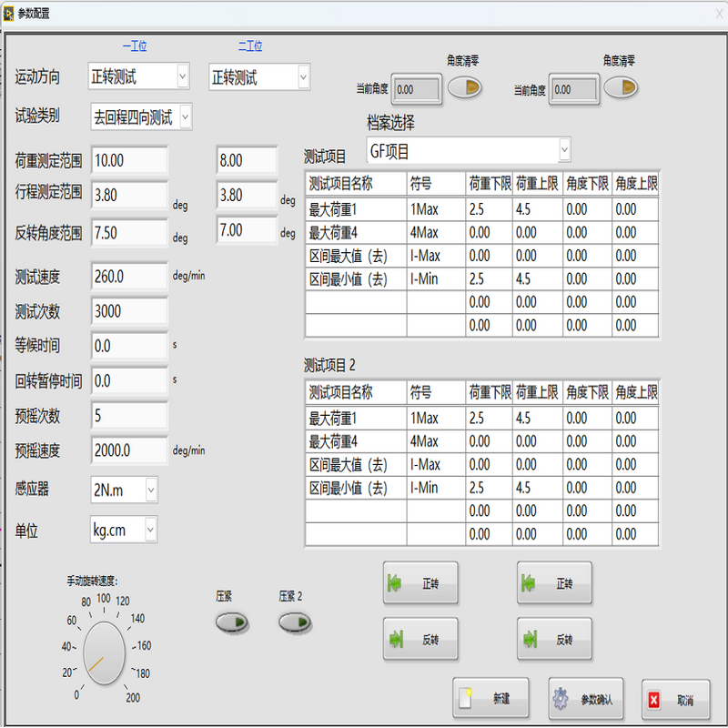
Task: Click the 手动旋转速度 knob dial
Action: point(104,652)
